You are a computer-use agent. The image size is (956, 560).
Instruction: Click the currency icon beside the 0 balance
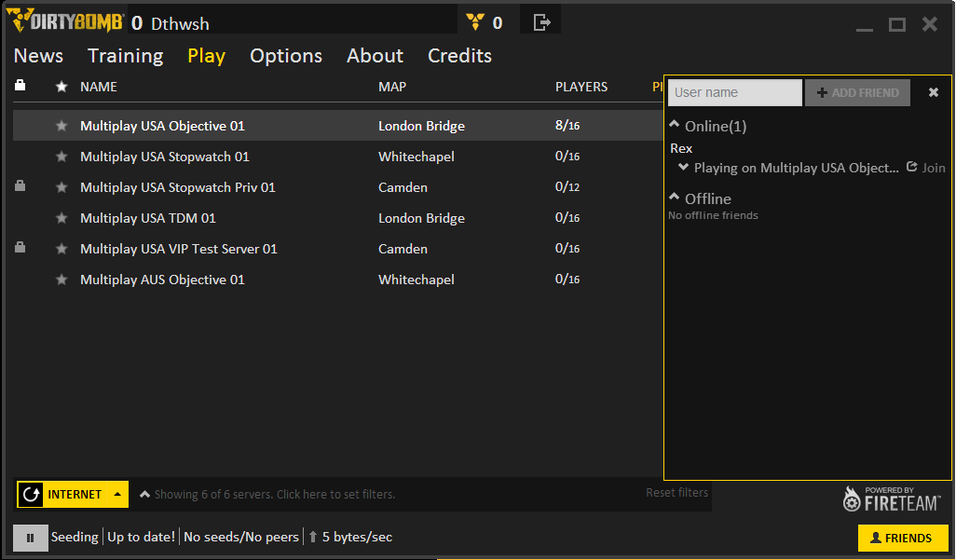tap(475, 22)
